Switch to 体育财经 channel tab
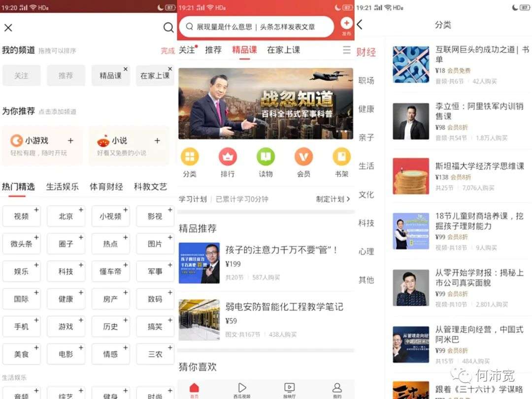The height and width of the screenshot is (399, 532). pyautogui.click(x=106, y=187)
